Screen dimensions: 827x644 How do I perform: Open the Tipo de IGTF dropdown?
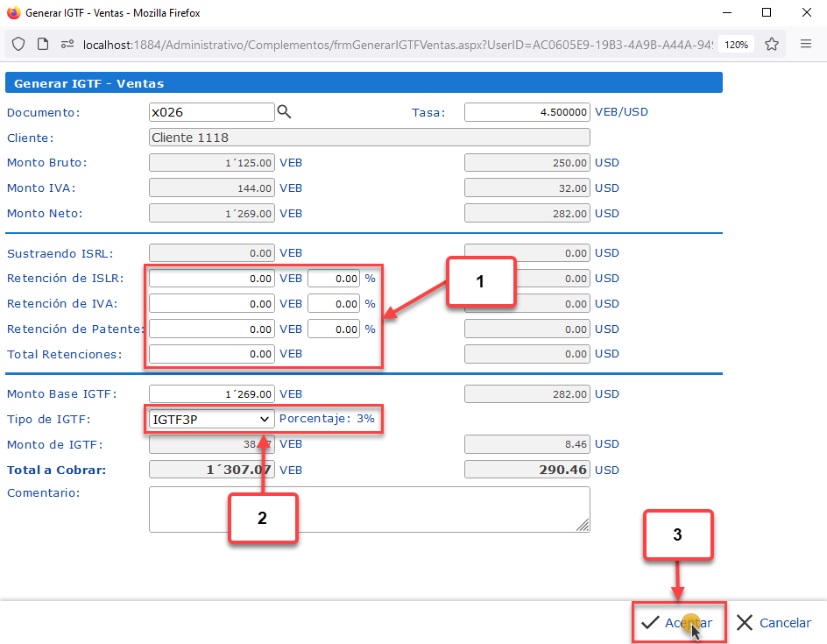211,419
